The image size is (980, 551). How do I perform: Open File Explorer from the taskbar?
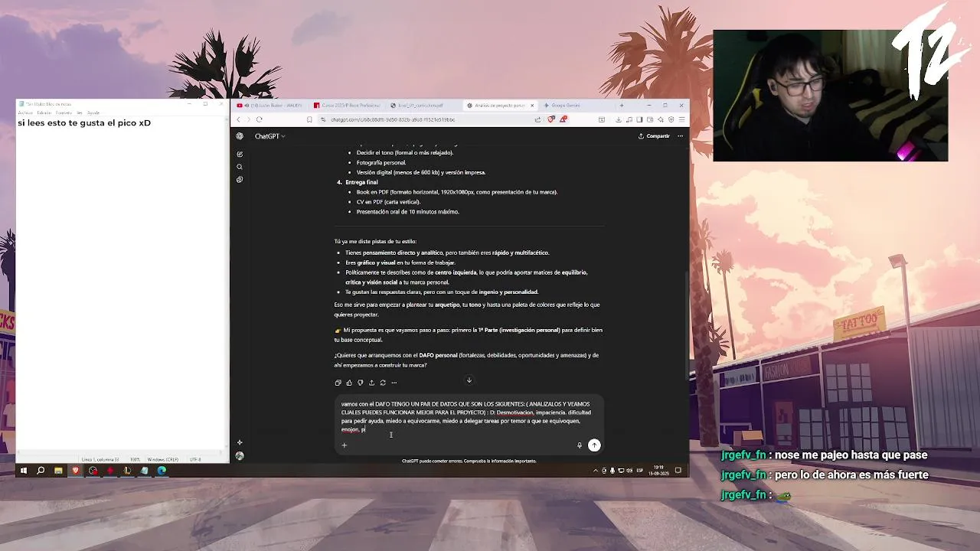(x=58, y=471)
